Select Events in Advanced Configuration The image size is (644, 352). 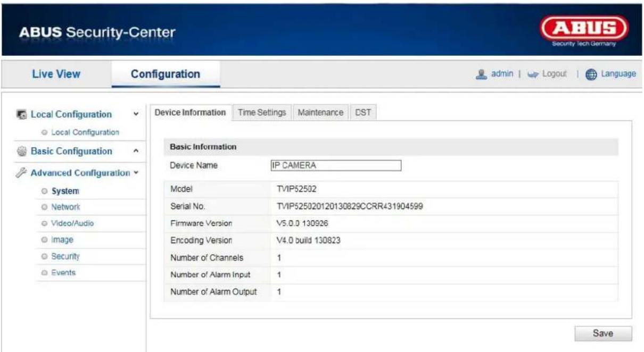click(x=64, y=273)
